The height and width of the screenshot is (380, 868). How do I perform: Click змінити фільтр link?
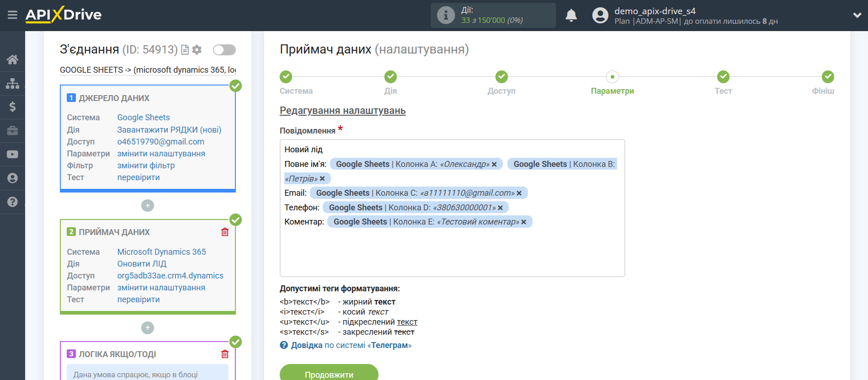click(146, 166)
